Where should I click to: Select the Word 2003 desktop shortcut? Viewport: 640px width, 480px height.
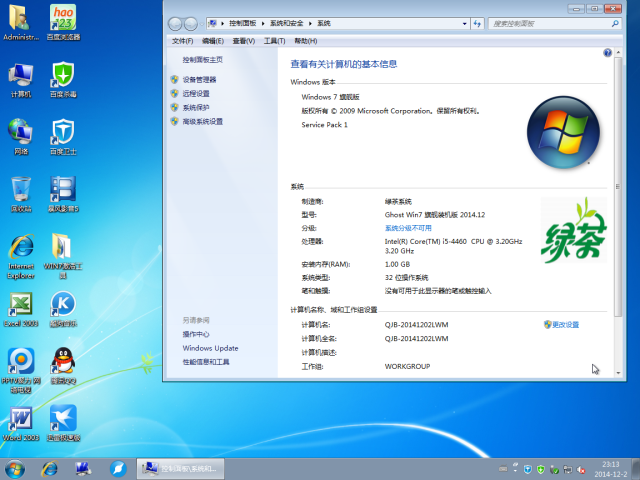coord(21,424)
